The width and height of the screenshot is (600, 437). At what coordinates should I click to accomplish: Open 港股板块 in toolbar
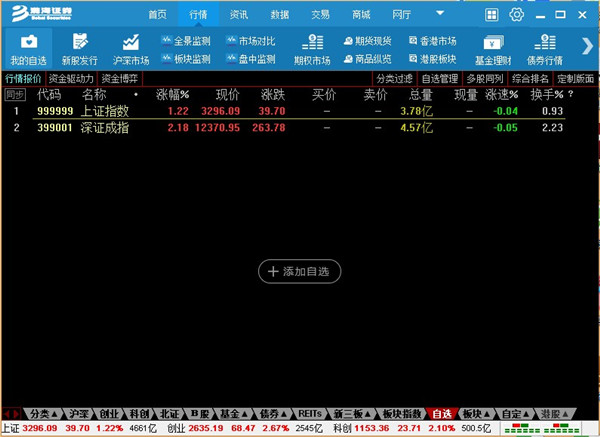click(x=432, y=59)
